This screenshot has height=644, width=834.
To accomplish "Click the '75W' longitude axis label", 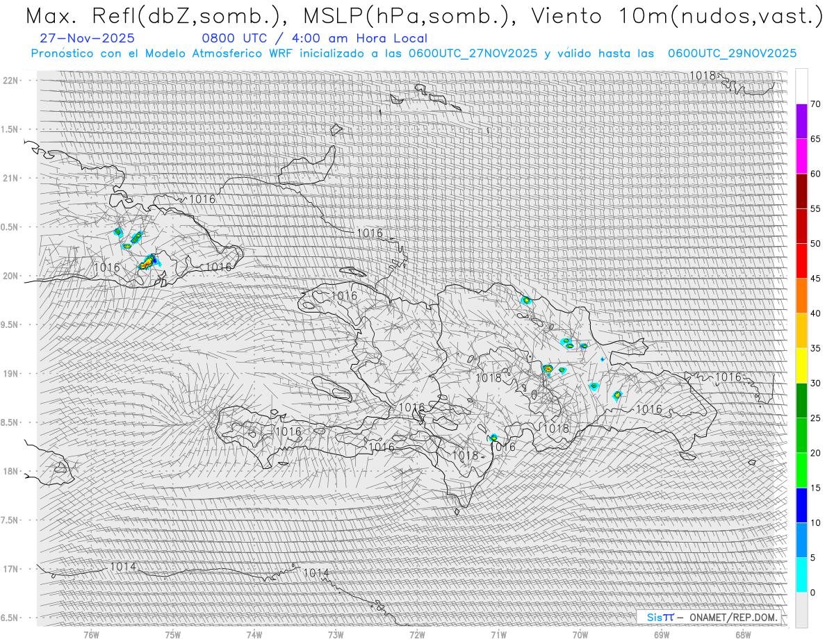I will click(x=172, y=634).
